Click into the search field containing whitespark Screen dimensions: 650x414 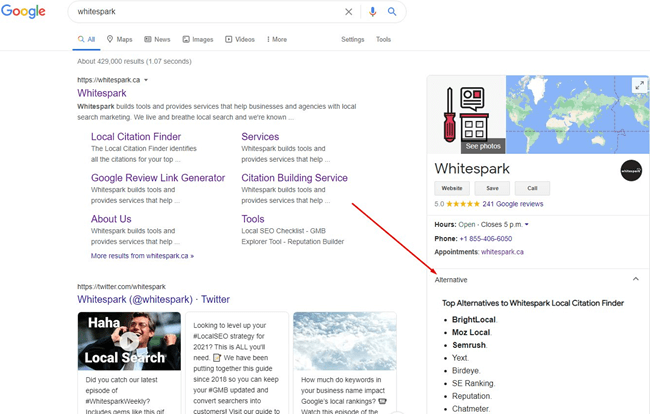pyautogui.click(x=200, y=12)
